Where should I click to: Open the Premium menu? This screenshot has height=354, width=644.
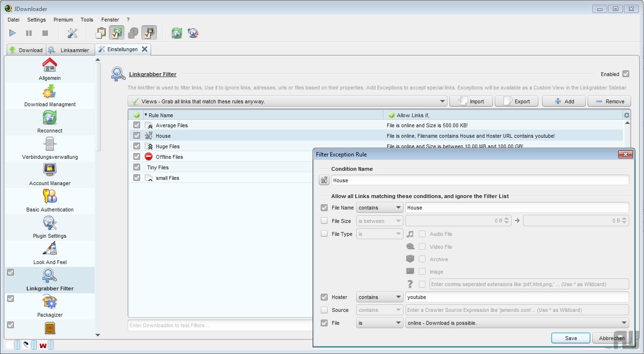(x=63, y=20)
